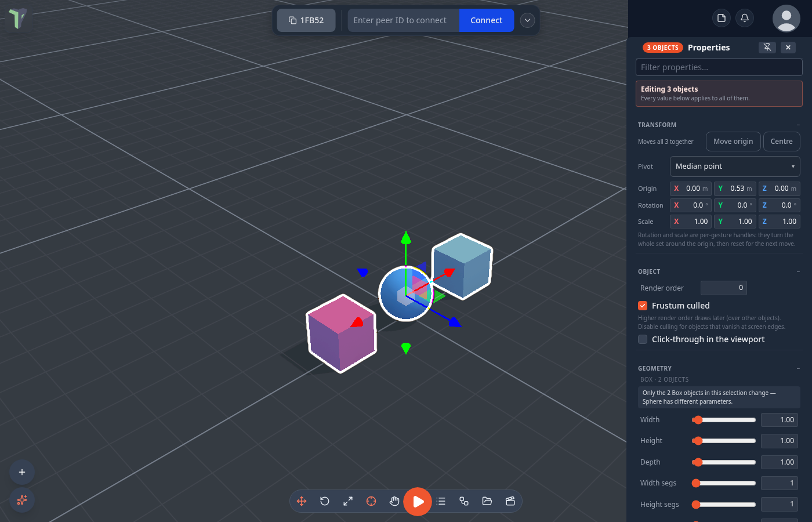Image resolution: width=812 pixels, height=522 pixels.
Task: Click the Width value 1.00 field
Action: [x=780, y=420]
